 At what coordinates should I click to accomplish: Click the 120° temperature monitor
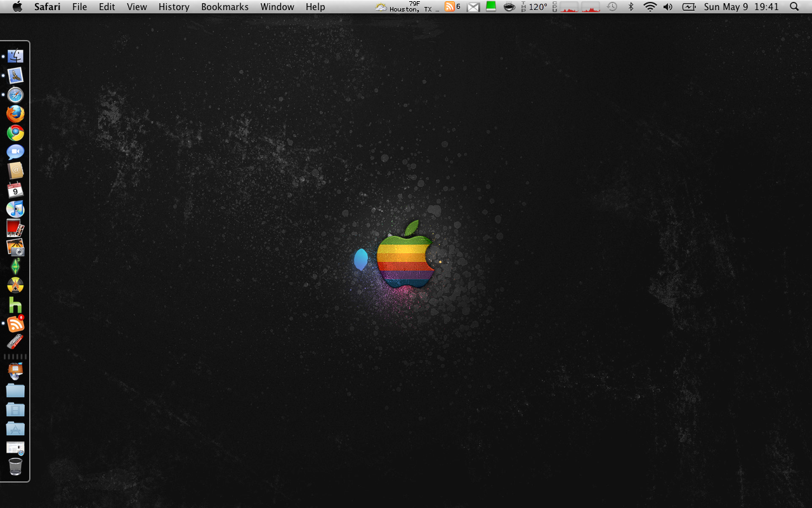pos(534,7)
